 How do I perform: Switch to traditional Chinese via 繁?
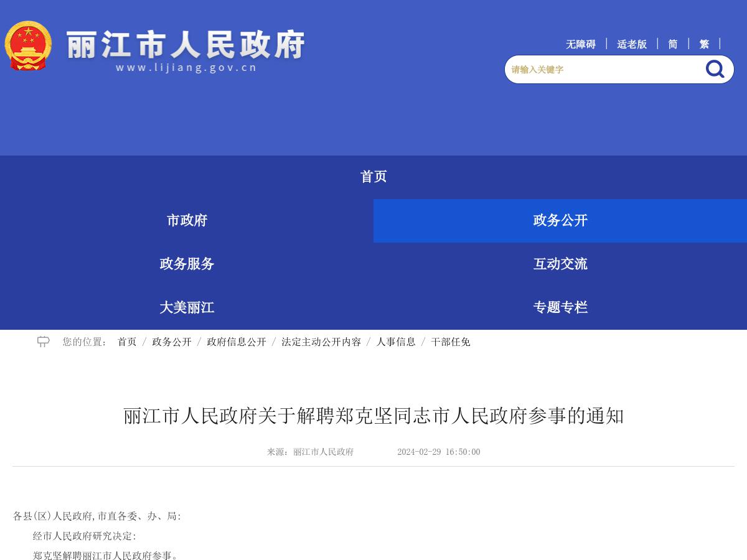(x=703, y=44)
